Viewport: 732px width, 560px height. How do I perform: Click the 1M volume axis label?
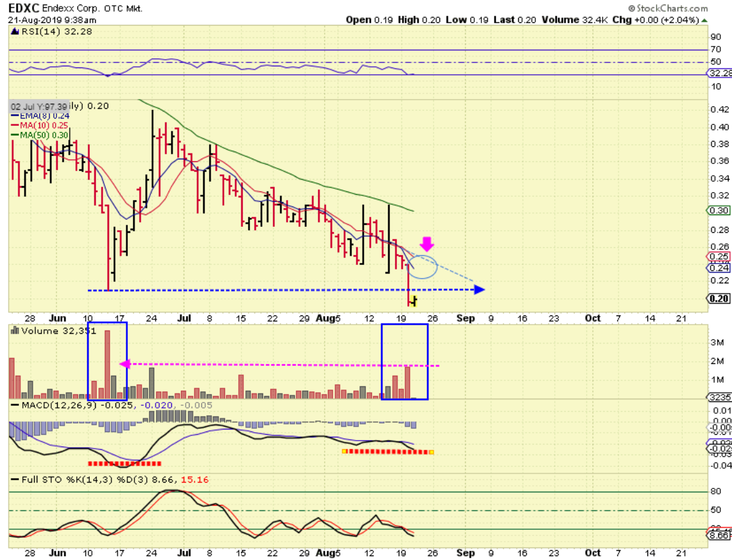coord(717,380)
